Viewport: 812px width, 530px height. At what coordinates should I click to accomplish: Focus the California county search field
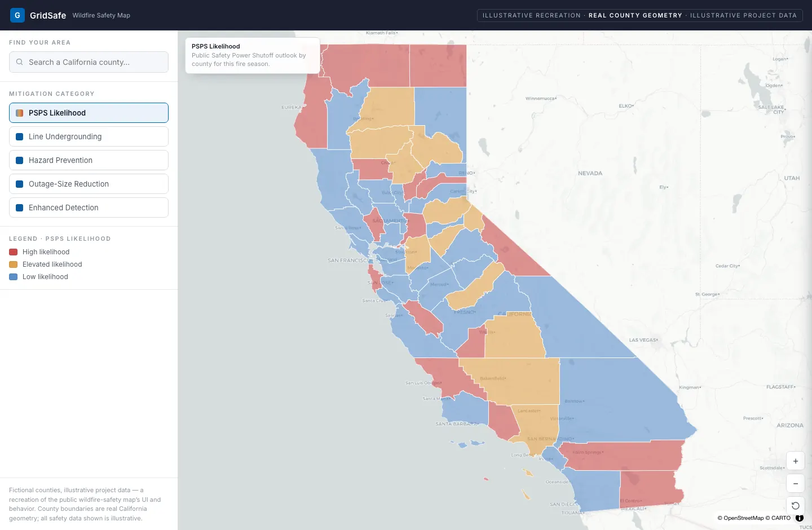coord(89,62)
